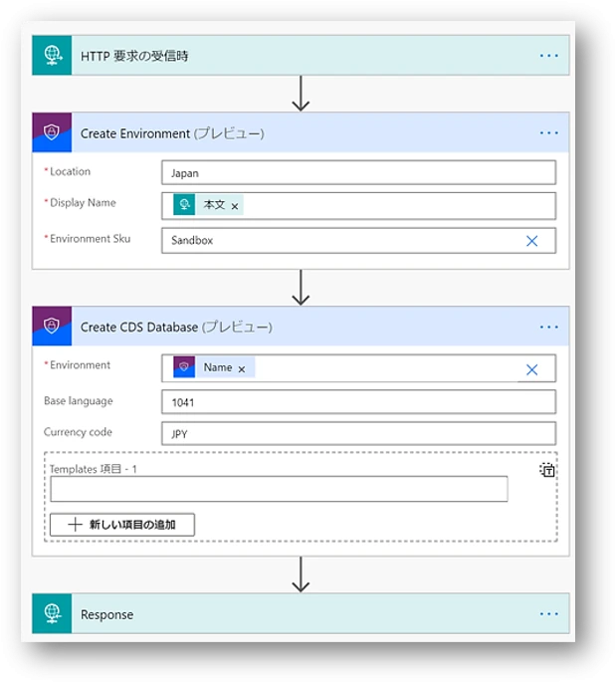Click the Currency code field with JPY
Viewport: 616px width, 683px height.
pyautogui.click(x=358, y=433)
